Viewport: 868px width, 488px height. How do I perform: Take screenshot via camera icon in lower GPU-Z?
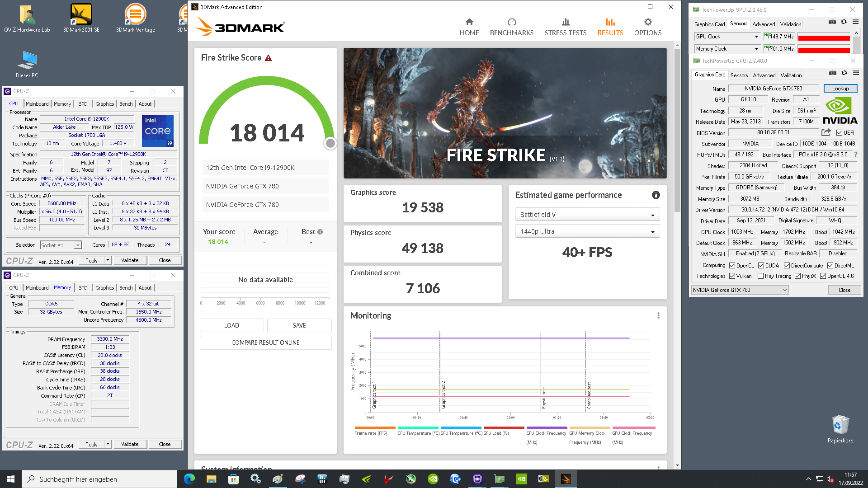(x=832, y=73)
